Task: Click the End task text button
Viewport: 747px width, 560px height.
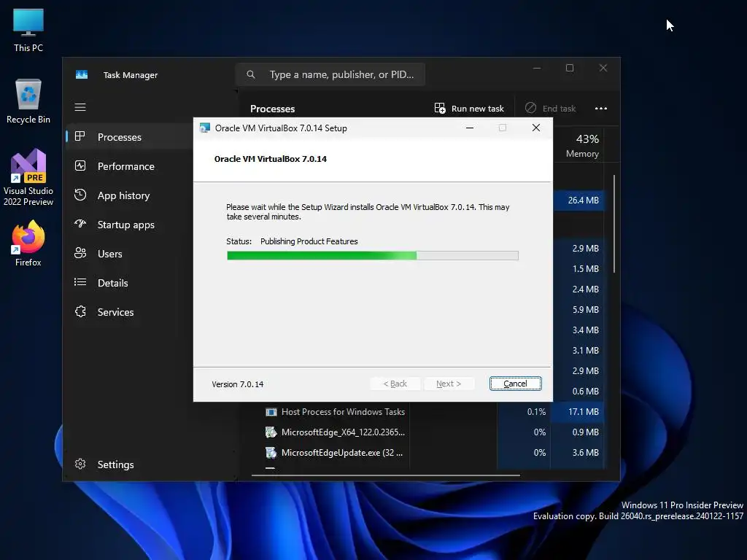Action: click(x=559, y=109)
